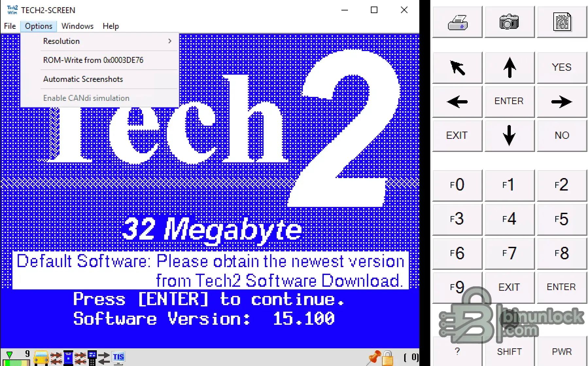The width and height of the screenshot is (588, 366).
Task: Maximize the TECH2-SCREEN window
Action: 374,10
